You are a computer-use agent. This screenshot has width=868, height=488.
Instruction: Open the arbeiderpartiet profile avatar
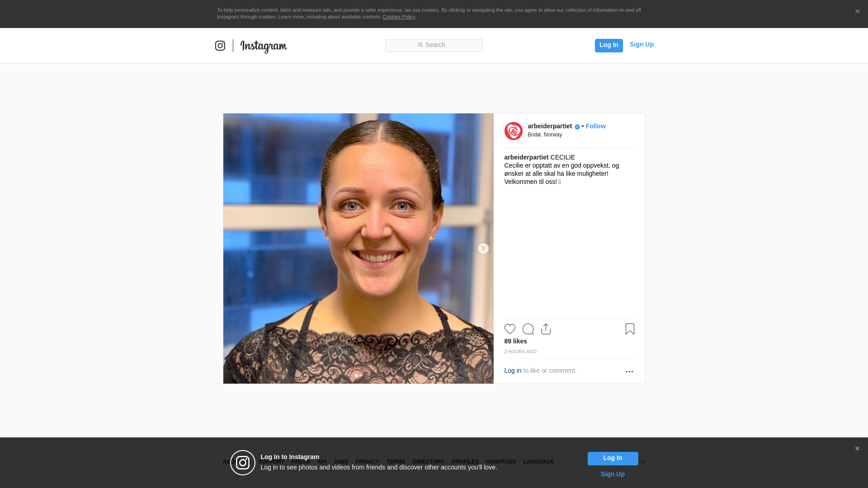pyautogui.click(x=513, y=131)
